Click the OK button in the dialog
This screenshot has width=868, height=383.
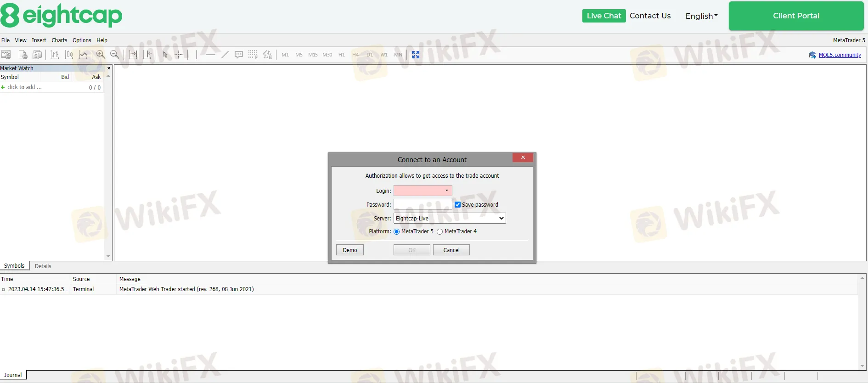click(x=412, y=250)
